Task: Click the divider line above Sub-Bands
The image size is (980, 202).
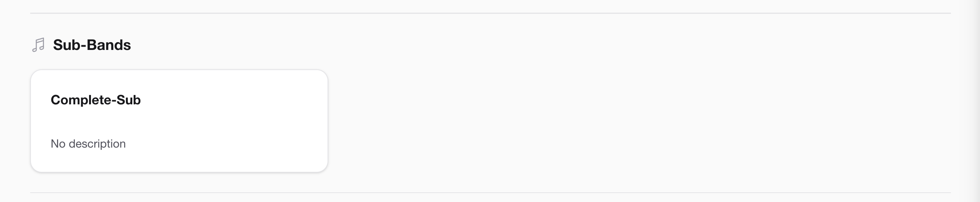Action: point(490,13)
